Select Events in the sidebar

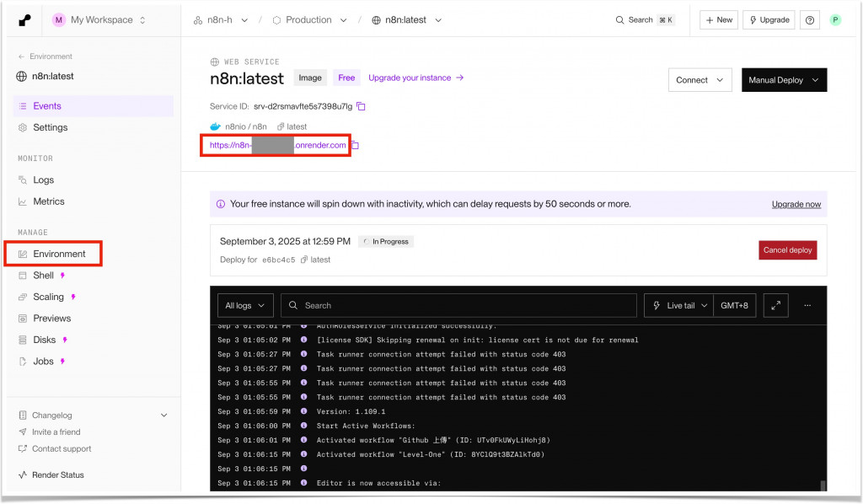(93, 105)
